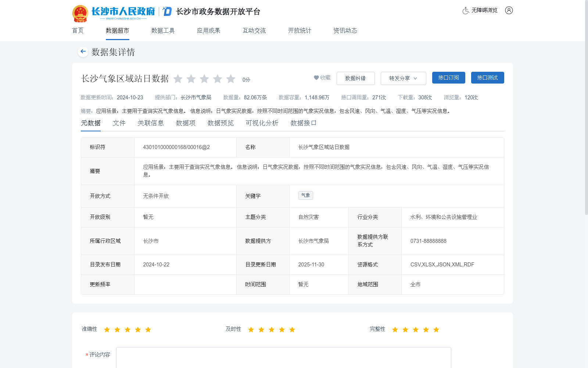The height and width of the screenshot is (368, 588).
Task: Click first star of 完整性 rating
Action: pos(395,329)
